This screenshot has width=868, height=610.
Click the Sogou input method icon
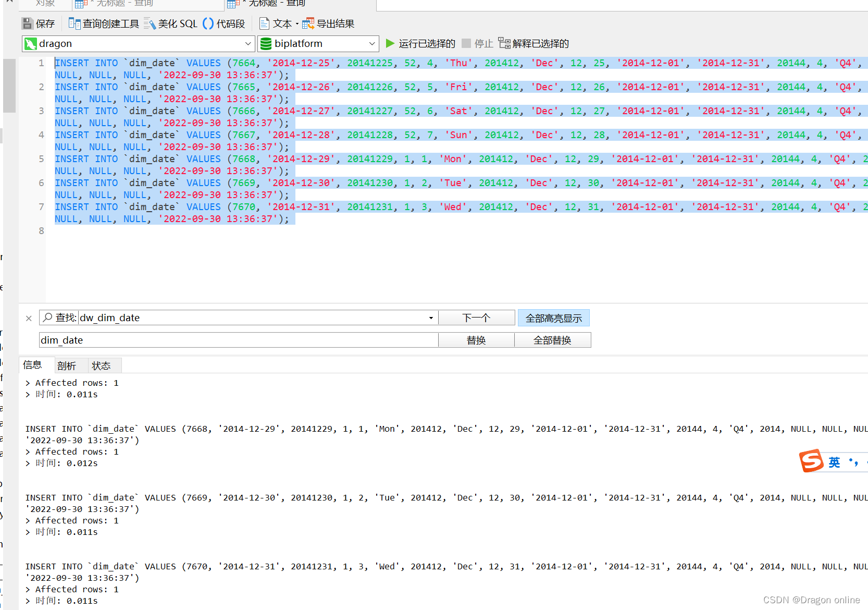(811, 461)
